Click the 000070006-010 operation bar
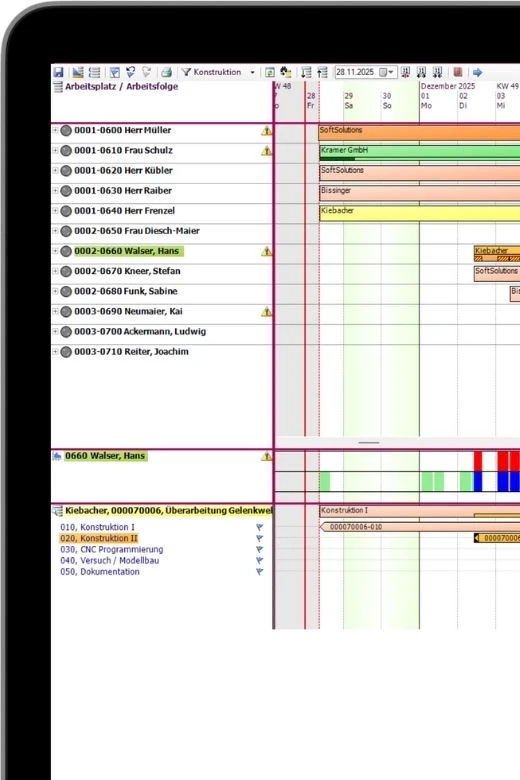The image size is (520, 780). pos(419,527)
